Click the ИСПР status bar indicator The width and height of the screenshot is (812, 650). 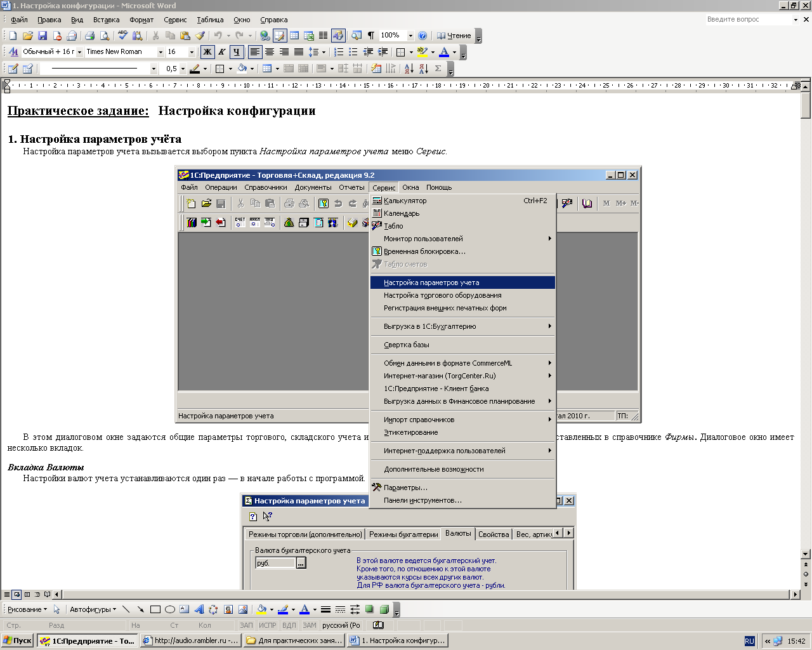coord(268,625)
